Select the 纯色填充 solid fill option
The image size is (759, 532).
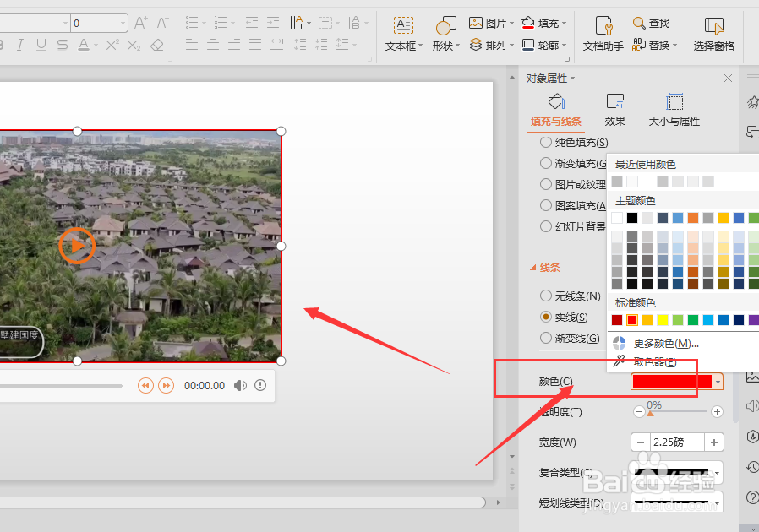(x=545, y=142)
